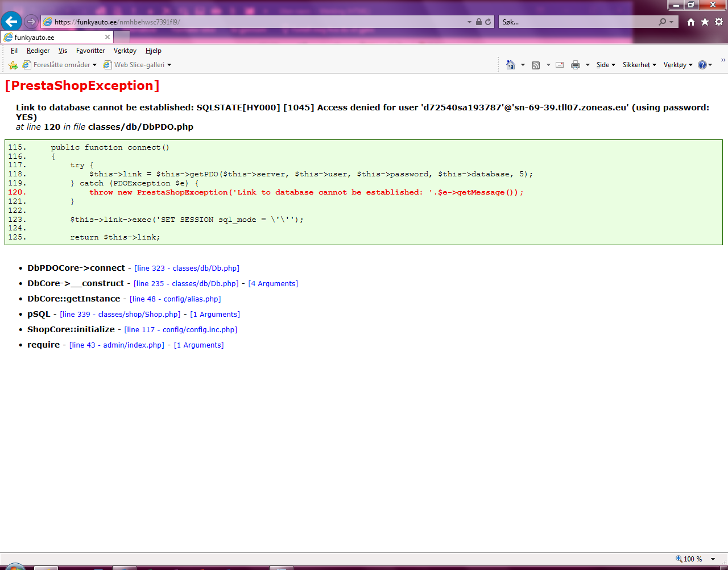Open the Rediger menu
This screenshot has width=728, height=570.
tap(38, 51)
